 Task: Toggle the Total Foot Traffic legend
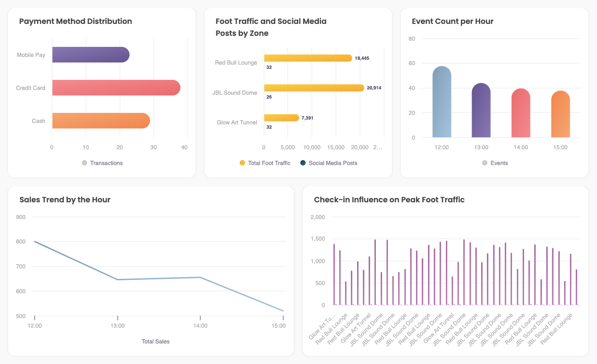pyautogui.click(x=266, y=163)
